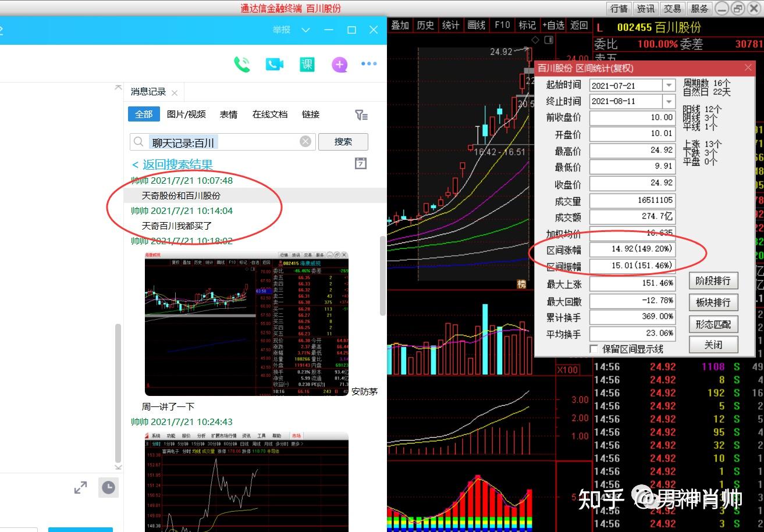Open the green 课 class icon

[x=307, y=64]
